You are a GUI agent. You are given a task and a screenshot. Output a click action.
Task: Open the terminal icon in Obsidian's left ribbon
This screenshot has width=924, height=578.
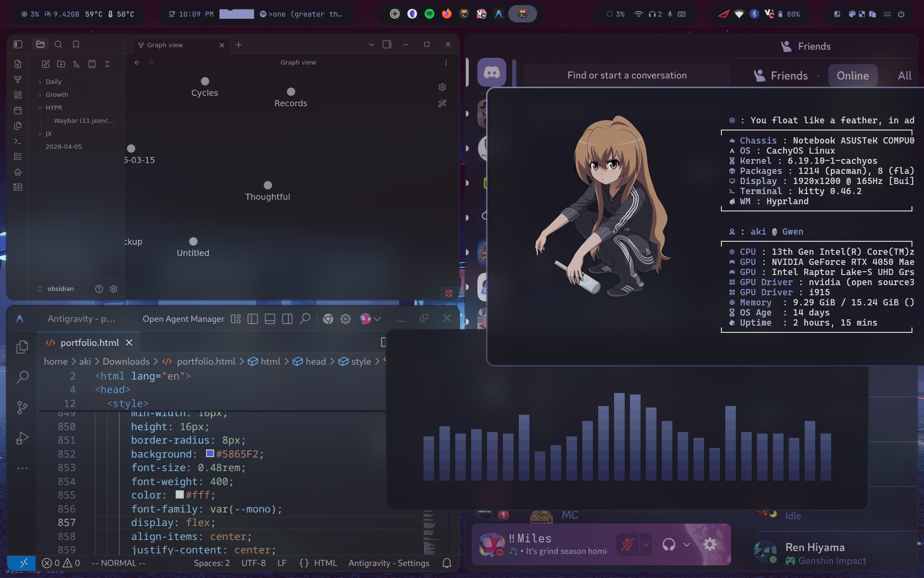pyautogui.click(x=18, y=141)
